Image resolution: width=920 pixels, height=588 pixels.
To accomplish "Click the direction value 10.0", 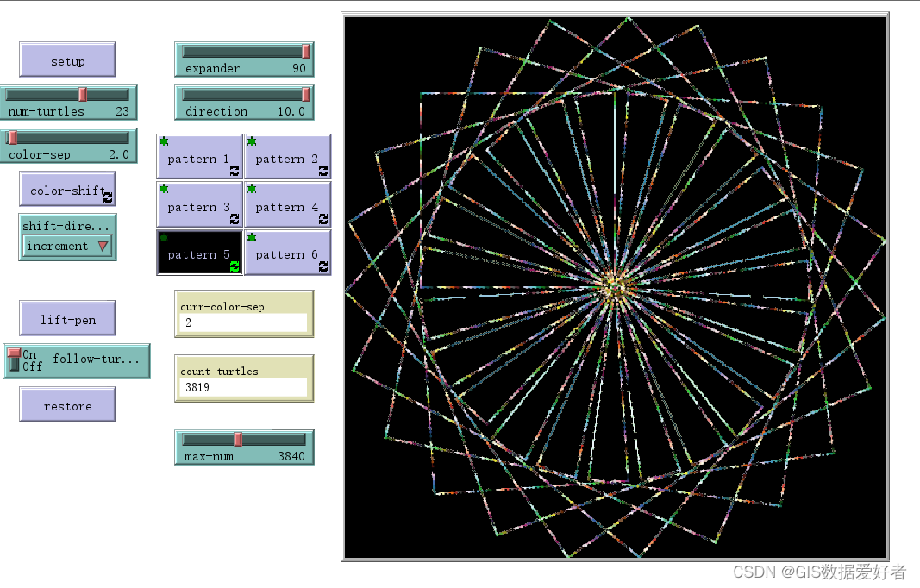I will tap(291, 111).
